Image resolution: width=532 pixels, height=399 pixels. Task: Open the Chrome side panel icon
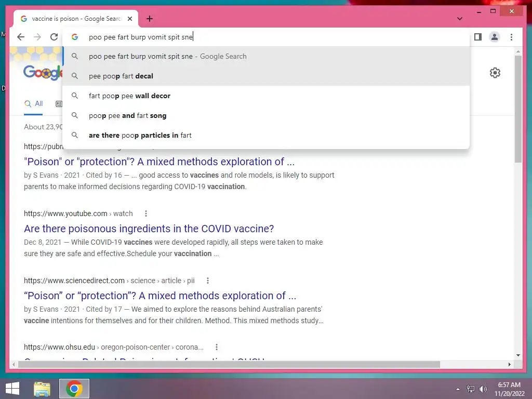click(478, 37)
